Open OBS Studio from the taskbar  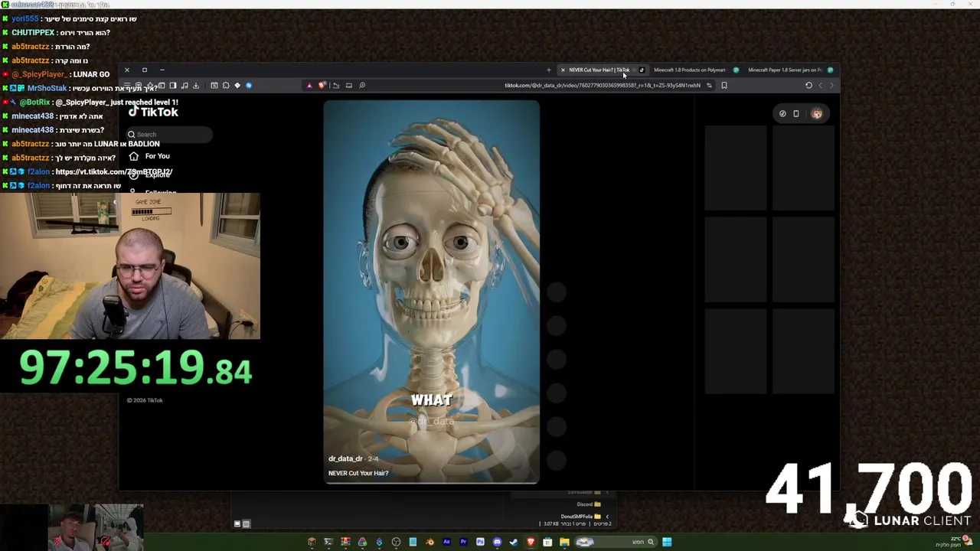coord(396,542)
